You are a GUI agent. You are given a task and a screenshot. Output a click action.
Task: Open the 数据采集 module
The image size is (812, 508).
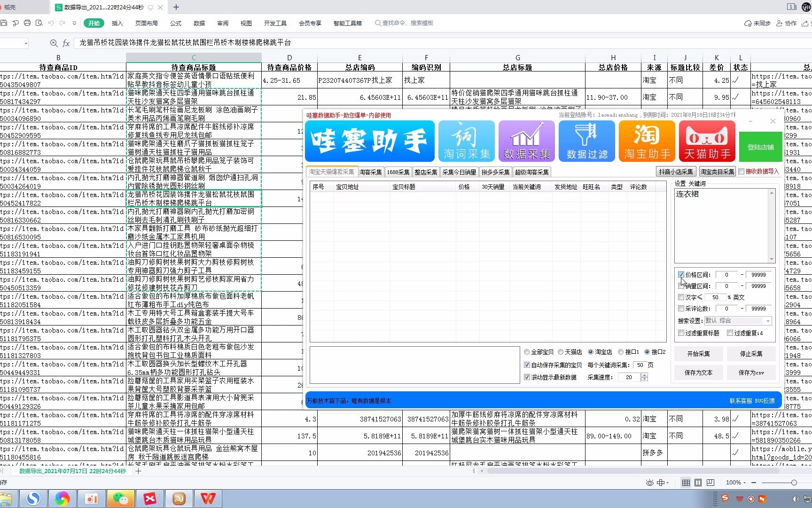pyautogui.click(x=527, y=141)
